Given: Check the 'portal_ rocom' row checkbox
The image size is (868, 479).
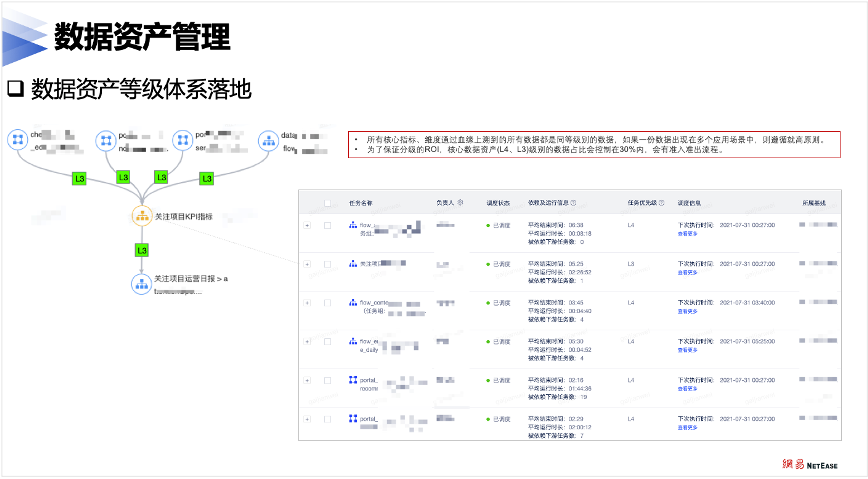Looking at the screenshot, I should (x=327, y=380).
